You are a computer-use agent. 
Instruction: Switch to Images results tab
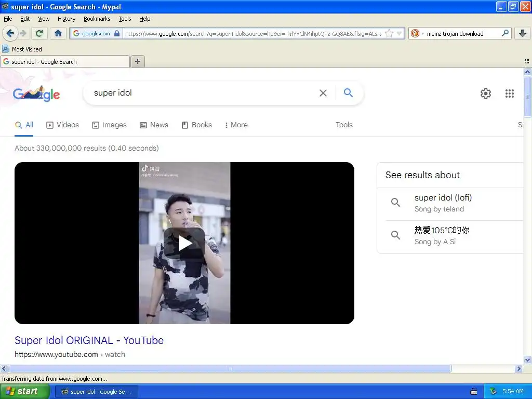click(x=109, y=125)
